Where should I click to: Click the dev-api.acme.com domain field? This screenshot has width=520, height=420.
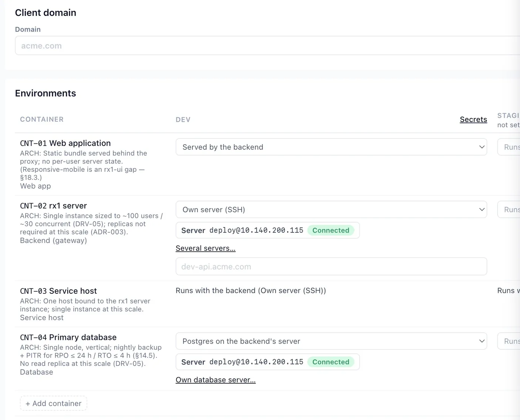(331, 266)
